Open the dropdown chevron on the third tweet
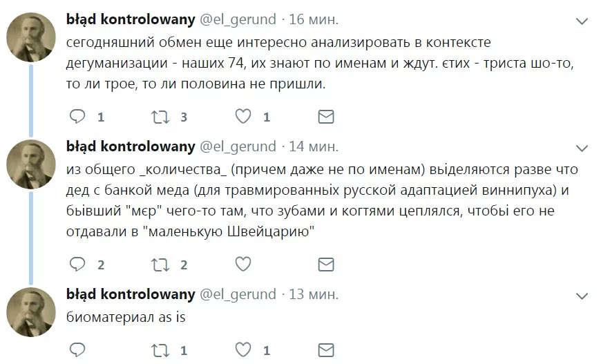This screenshot has height=364, width=601. 582,296
